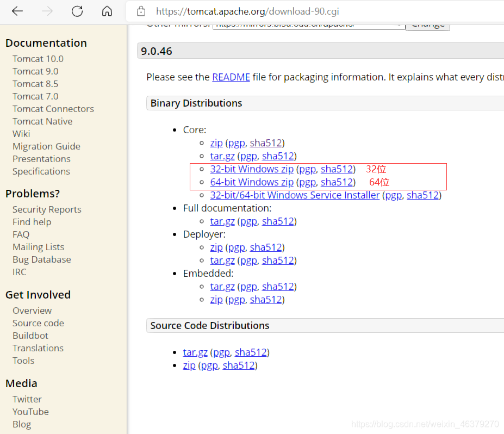This screenshot has height=434, width=504.
Task: Download the source code tar.gz
Action: (x=195, y=352)
